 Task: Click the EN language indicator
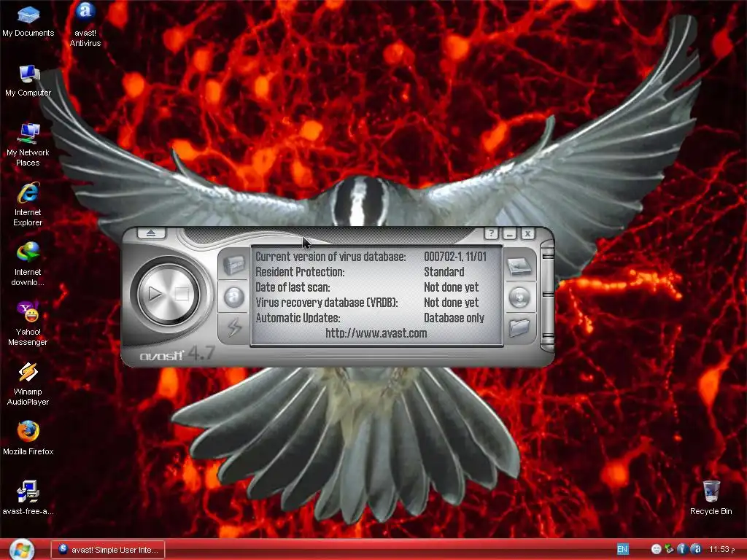pyautogui.click(x=622, y=549)
